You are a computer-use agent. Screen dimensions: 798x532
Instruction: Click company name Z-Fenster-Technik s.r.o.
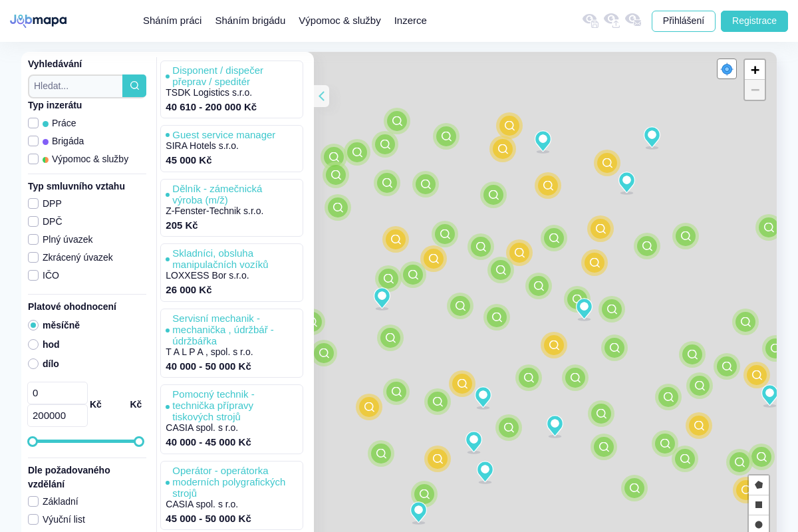tap(214, 211)
